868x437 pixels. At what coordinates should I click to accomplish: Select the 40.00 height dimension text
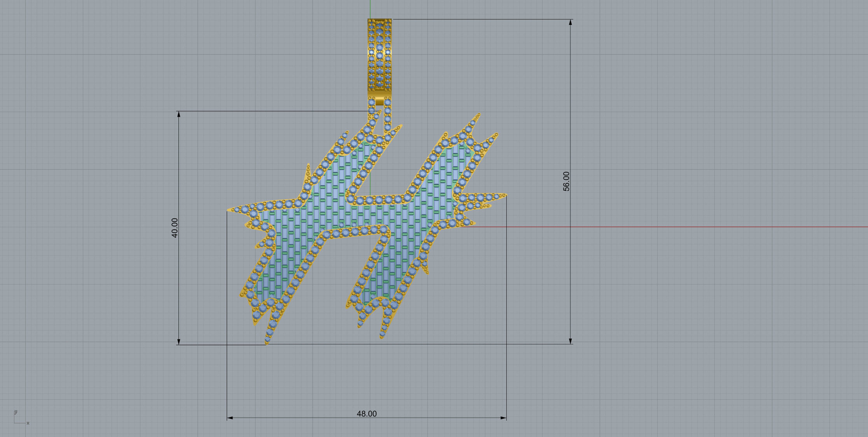pyautogui.click(x=175, y=228)
